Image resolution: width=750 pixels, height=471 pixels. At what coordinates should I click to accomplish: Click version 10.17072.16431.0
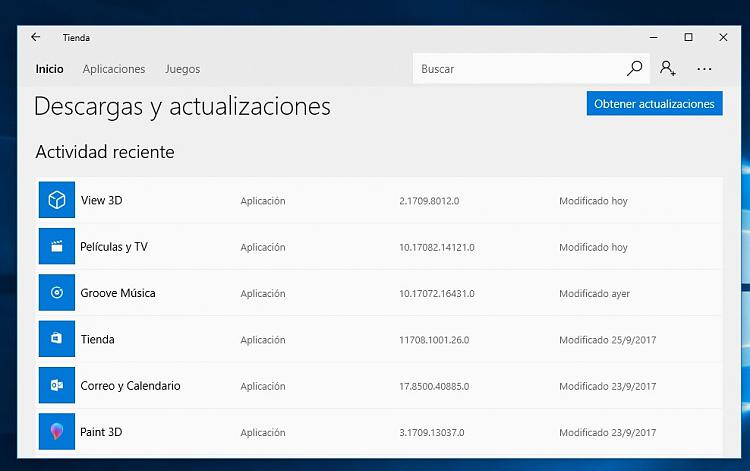click(x=437, y=294)
